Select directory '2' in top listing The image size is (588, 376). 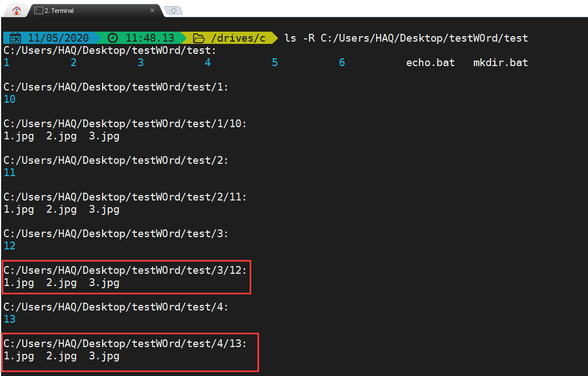tap(73, 62)
